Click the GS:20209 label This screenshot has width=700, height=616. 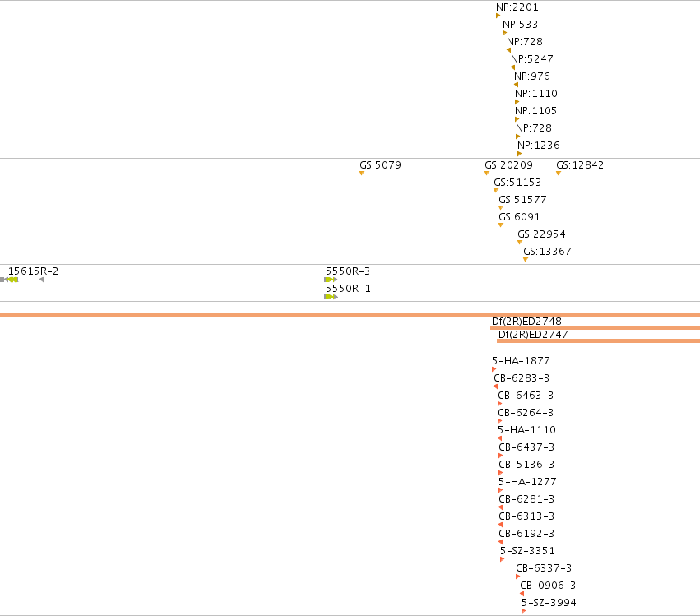(x=508, y=165)
